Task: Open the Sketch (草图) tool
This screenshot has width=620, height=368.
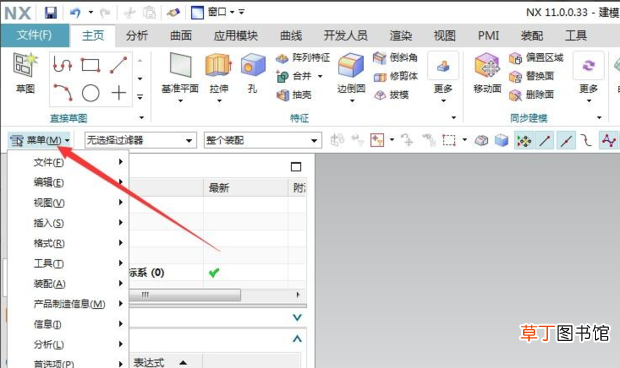Action: [x=25, y=73]
